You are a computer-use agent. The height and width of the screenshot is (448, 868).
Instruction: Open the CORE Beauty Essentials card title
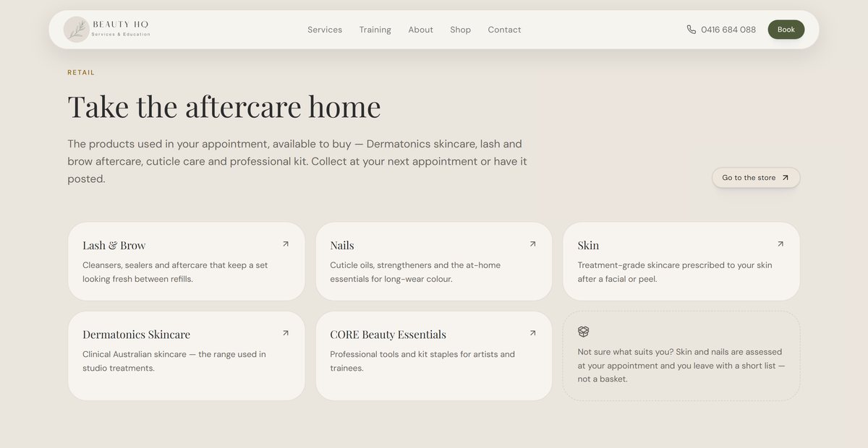(388, 335)
